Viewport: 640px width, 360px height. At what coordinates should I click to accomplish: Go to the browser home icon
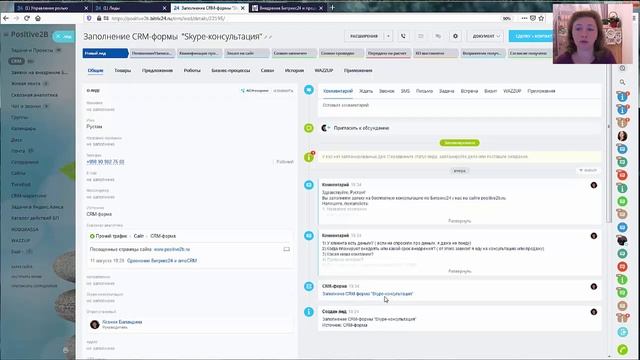click(x=38, y=18)
